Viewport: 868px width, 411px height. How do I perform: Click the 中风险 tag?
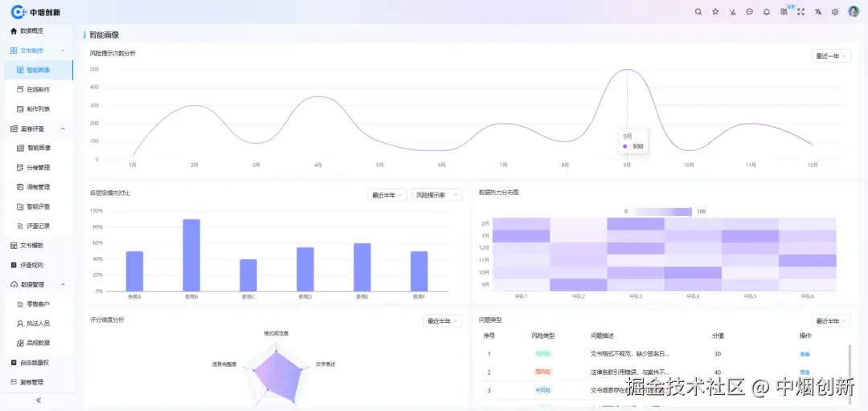pyautogui.click(x=543, y=391)
